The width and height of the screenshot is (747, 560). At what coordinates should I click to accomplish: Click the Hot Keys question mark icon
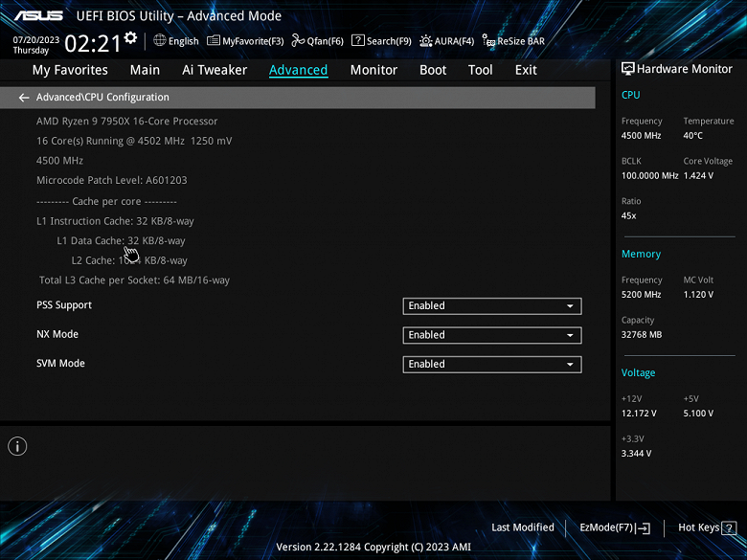[729, 527]
